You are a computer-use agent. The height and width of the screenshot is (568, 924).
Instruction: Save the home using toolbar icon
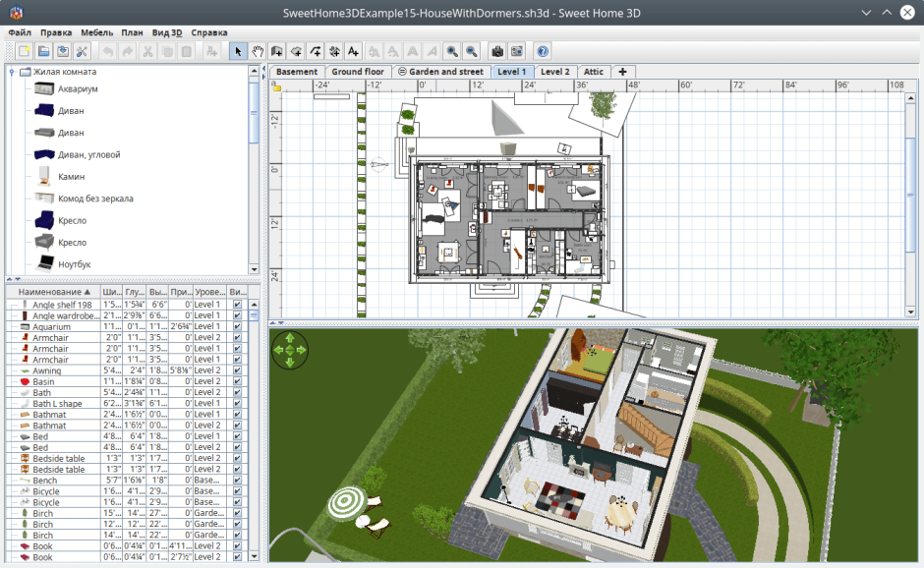(63, 51)
